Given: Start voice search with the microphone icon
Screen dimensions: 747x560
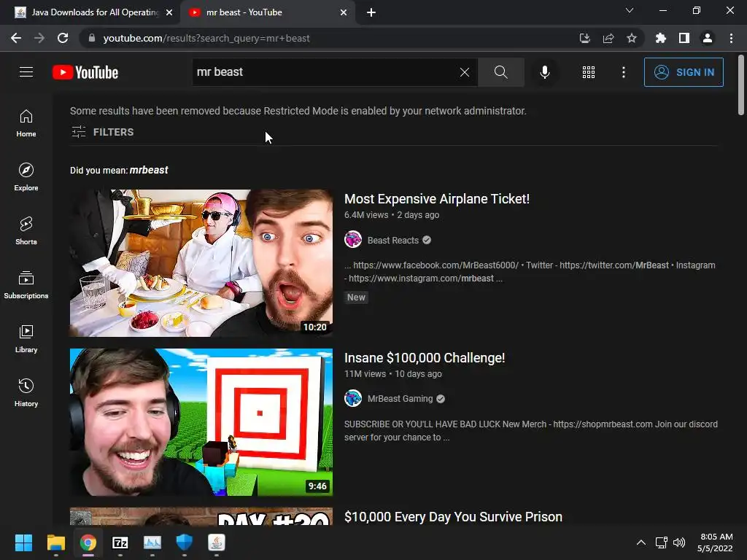Looking at the screenshot, I should 544,72.
